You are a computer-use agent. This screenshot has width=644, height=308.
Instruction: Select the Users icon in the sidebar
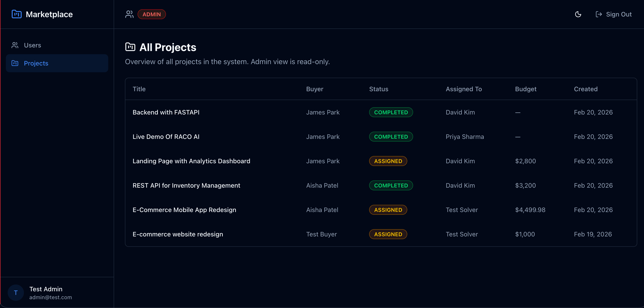(x=15, y=45)
